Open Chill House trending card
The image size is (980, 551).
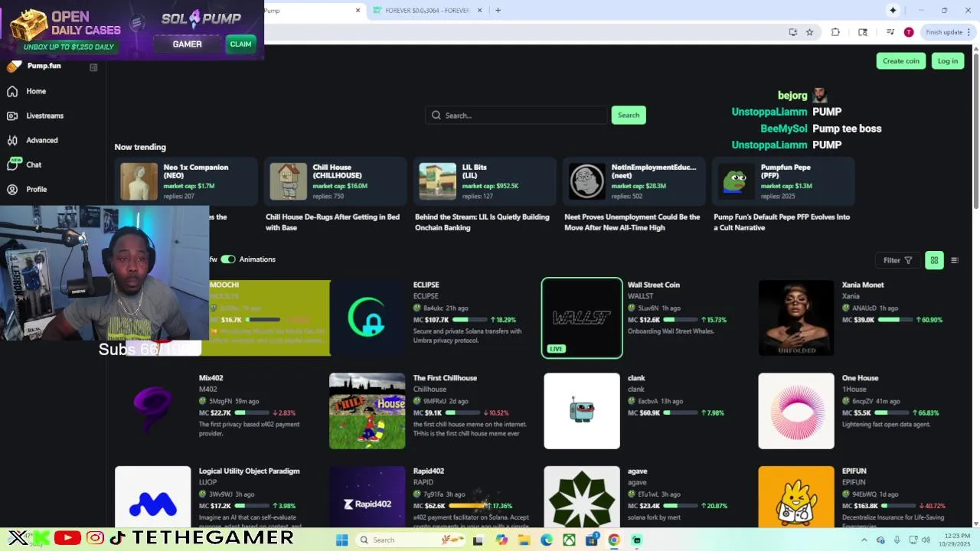pos(335,181)
